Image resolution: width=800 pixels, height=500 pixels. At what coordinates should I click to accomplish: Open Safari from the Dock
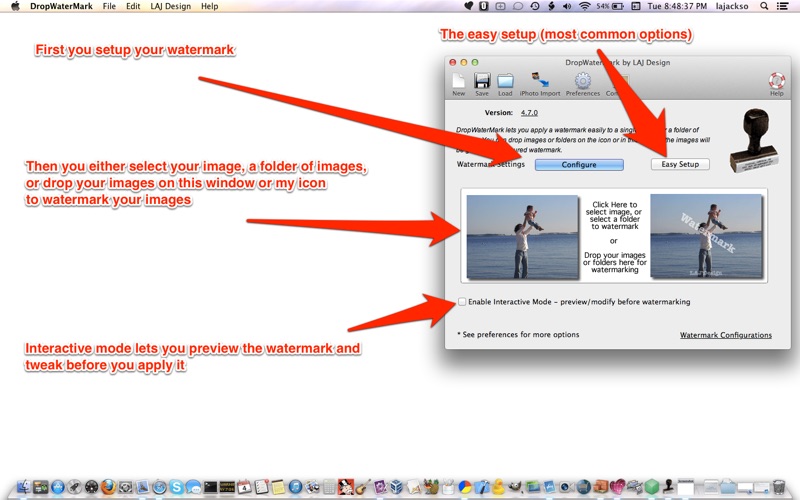click(x=159, y=487)
